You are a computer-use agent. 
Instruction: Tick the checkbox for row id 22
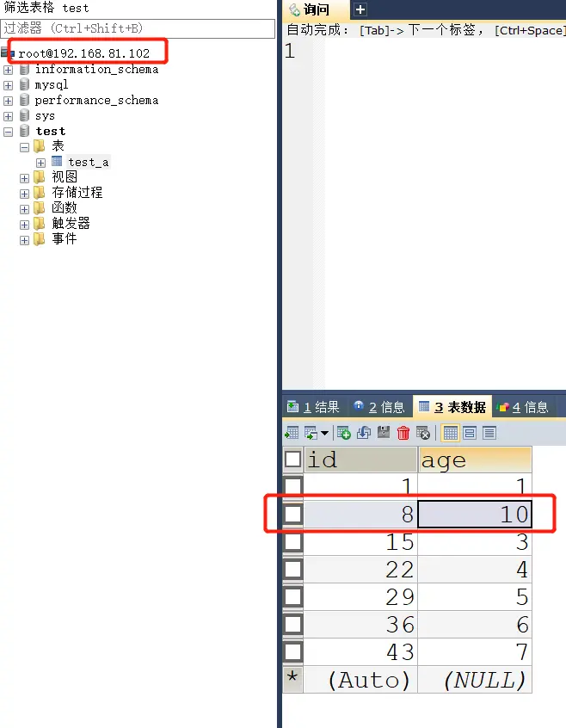tap(293, 570)
